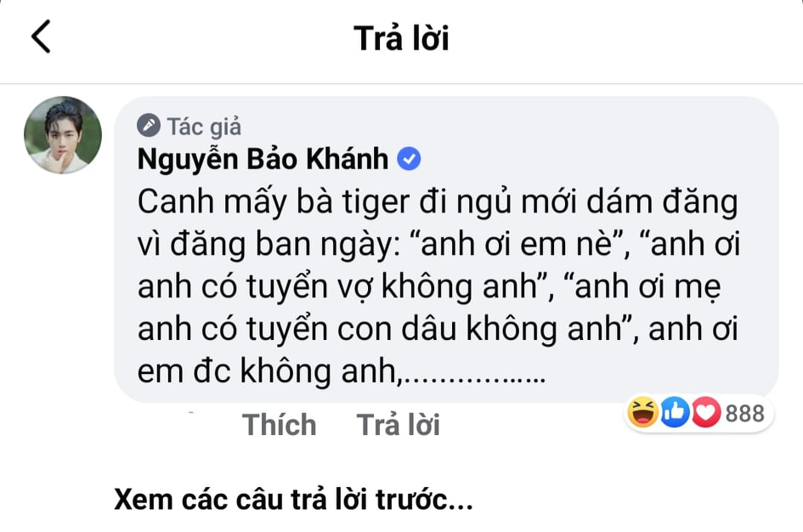
Task: Click the blue verified checkmark badge
Action: point(409,159)
